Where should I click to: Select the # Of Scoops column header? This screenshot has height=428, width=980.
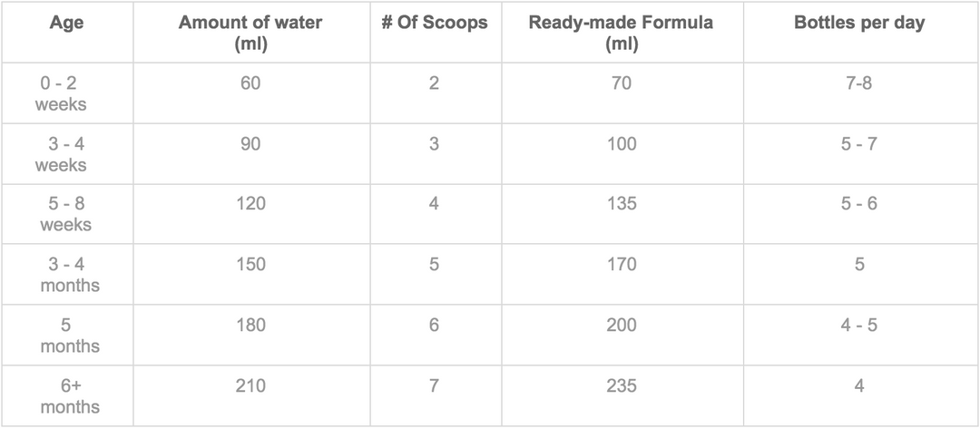pyautogui.click(x=434, y=24)
